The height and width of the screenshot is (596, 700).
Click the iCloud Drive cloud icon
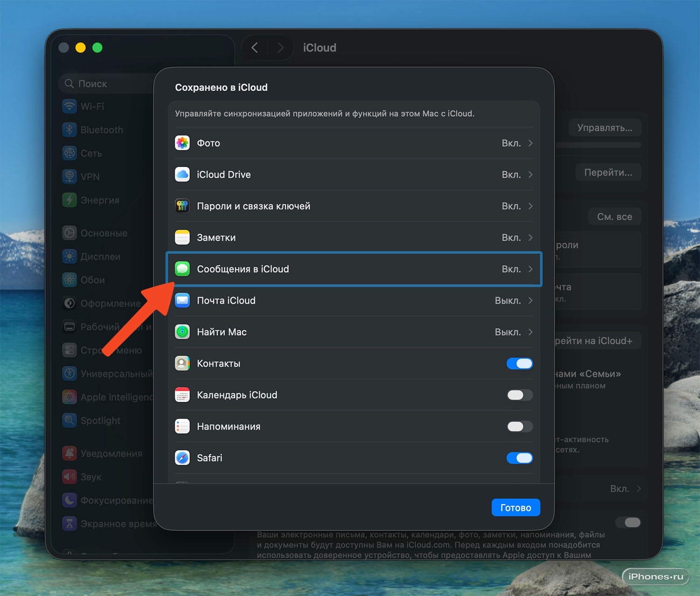click(x=182, y=175)
